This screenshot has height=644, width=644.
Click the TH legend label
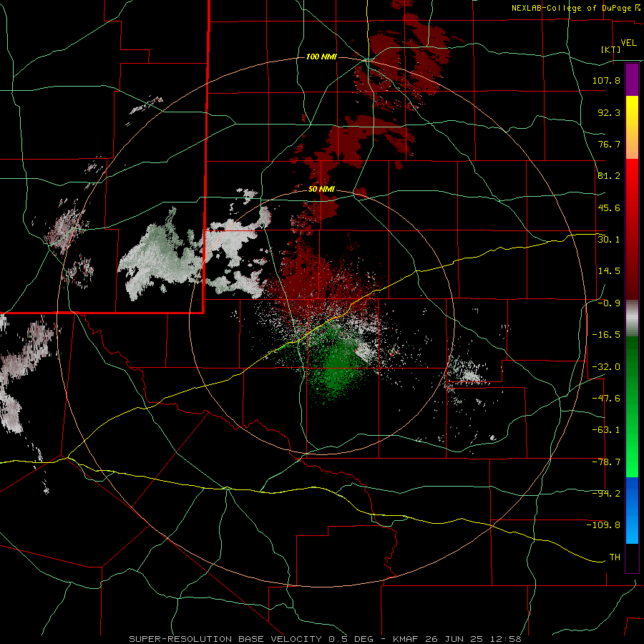[x=615, y=557]
